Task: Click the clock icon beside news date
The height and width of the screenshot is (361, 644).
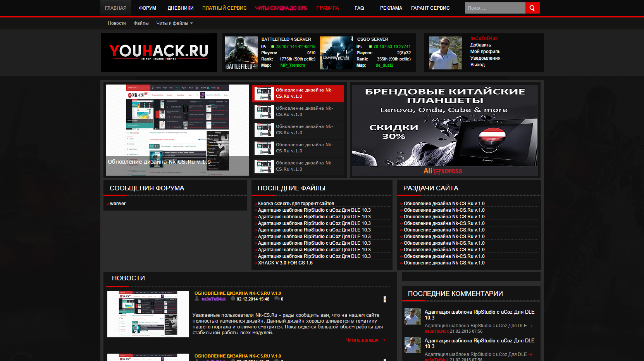Action: 233,299
